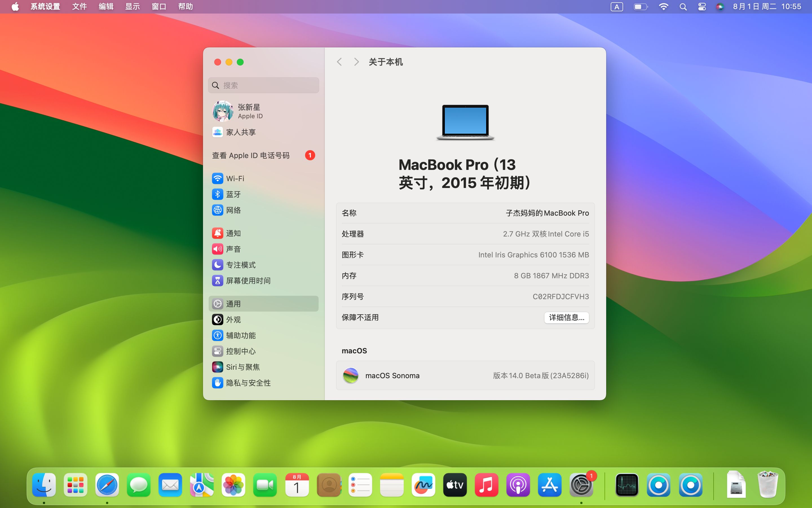Click disk image file icon in Dock
Image resolution: width=812 pixels, height=508 pixels.
click(736, 485)
